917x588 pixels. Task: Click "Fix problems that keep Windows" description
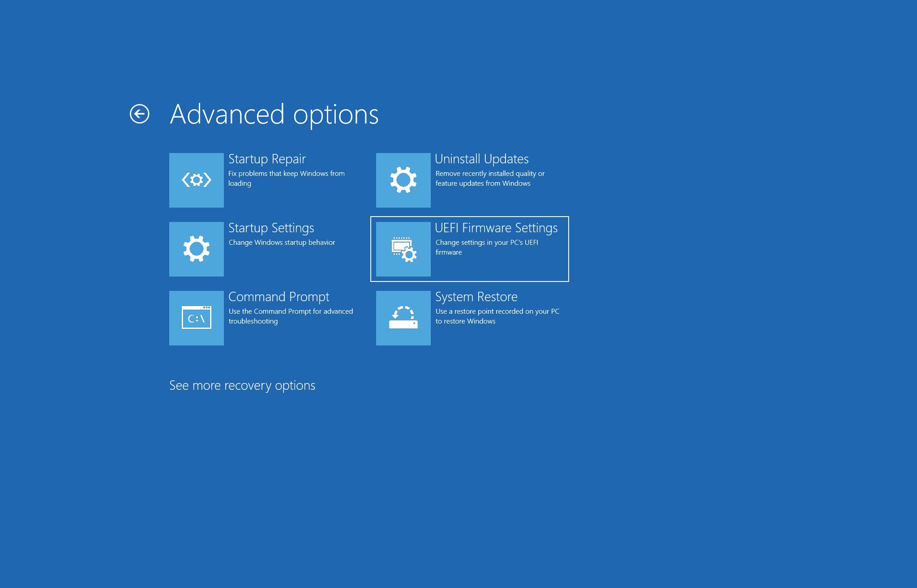point(286,174)
